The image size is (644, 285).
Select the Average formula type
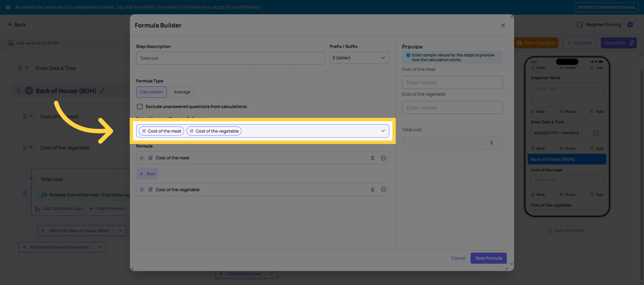tap(182, 92)
